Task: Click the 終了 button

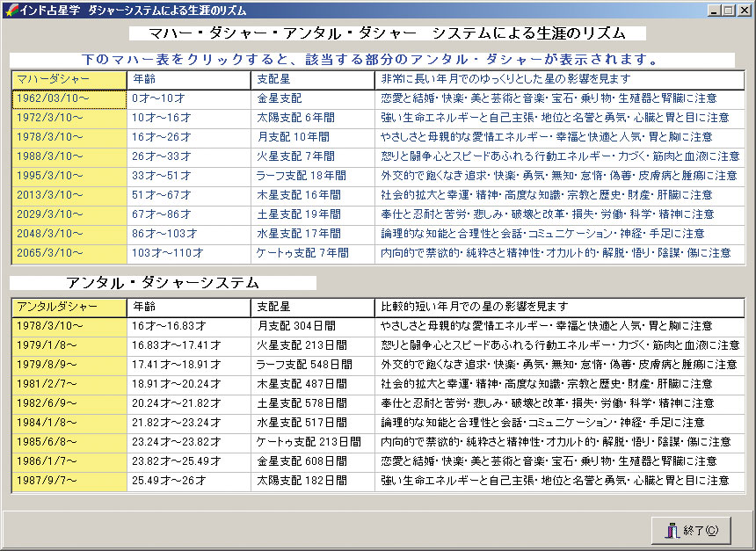Action: [x=692, y=530]
